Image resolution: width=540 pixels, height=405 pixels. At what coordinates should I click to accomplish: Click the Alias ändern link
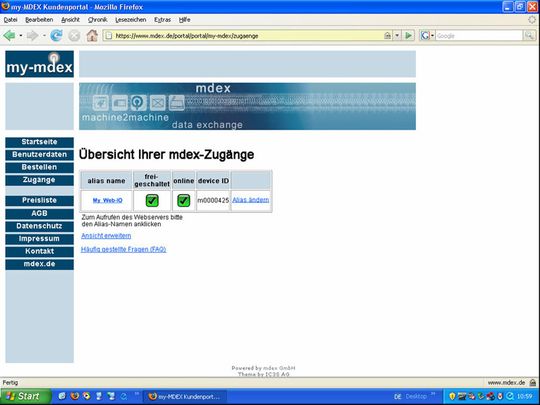click(x=251, y=200)
